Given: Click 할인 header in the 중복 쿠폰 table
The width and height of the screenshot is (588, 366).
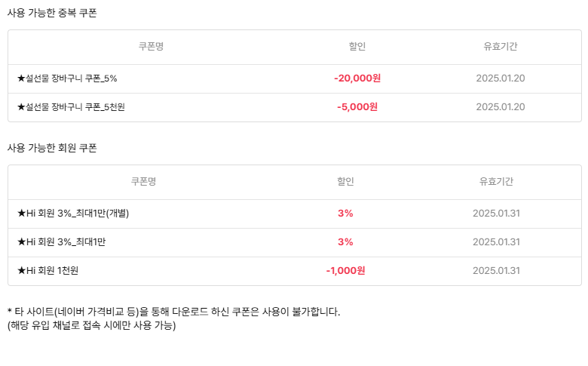Looking at the screenshot, I should point(357,47).
